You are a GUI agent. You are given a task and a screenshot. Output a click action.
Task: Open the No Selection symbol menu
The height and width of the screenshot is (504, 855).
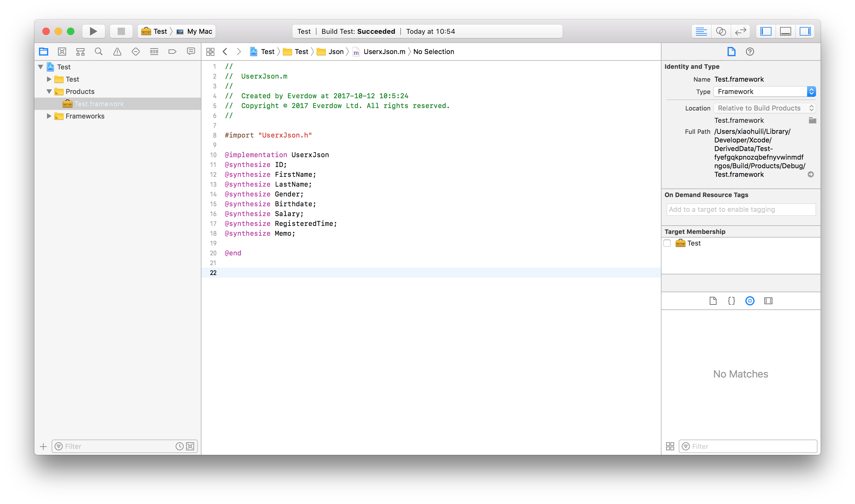point(434,52)
